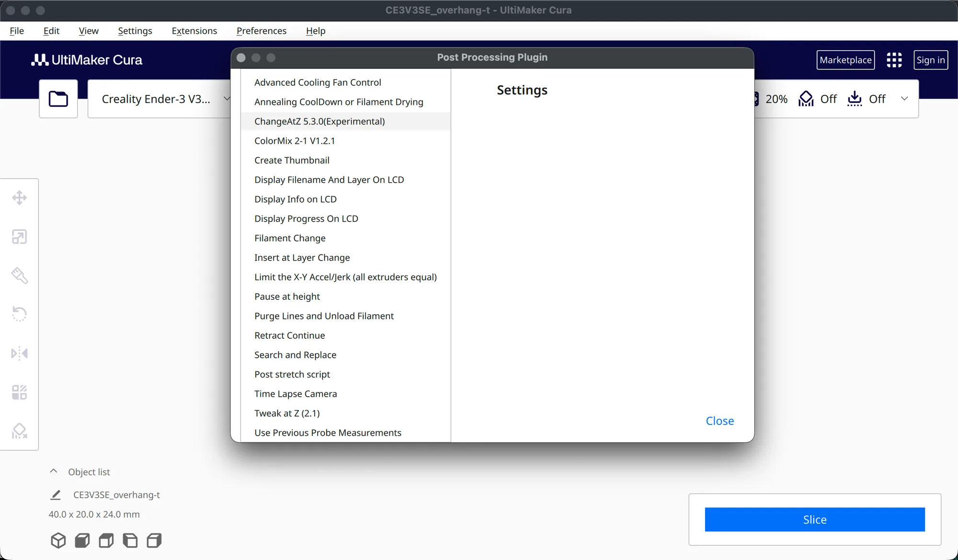This screenshot has width=958, height=560.
Task: Select the Support Blocker tool
Action: (x=19, y=431)
